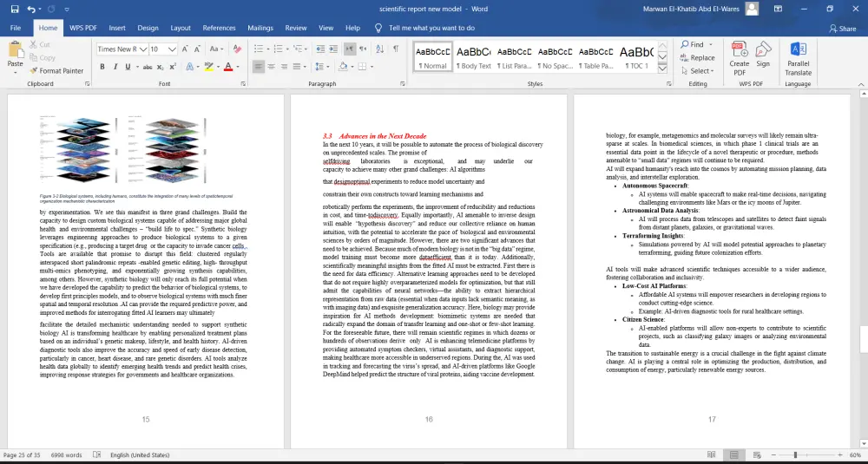Viewport: 868px width, 464px height.
Task: Click the Increase Indent icon
Action: [x=333, y=49]
